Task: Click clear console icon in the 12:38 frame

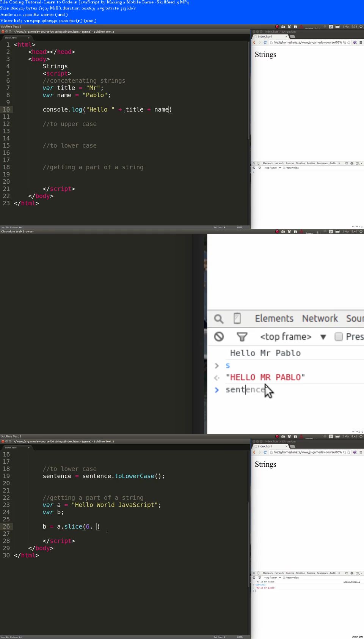Action: (254, 168)
